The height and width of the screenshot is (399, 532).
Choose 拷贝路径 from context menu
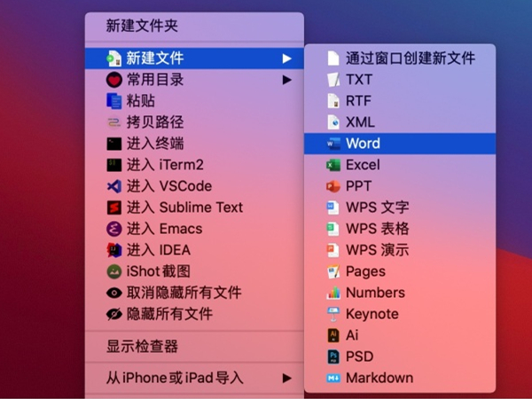155,122
